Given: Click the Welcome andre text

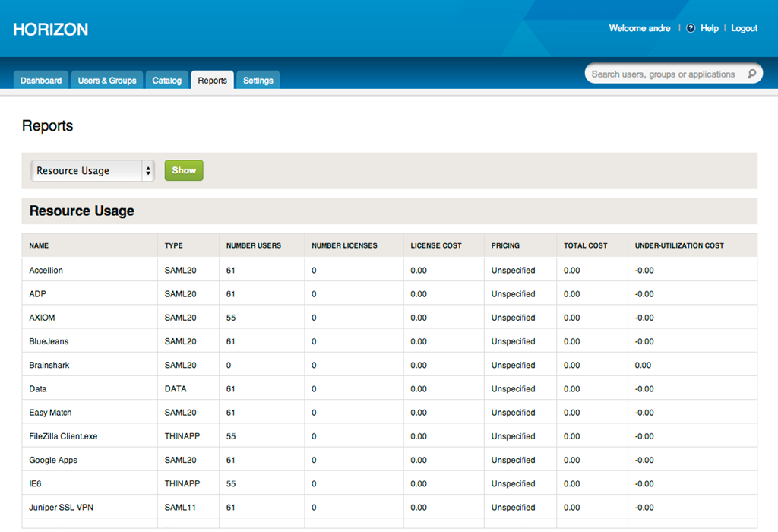Looking at the screenshot, I should click(x=640, y=28).
